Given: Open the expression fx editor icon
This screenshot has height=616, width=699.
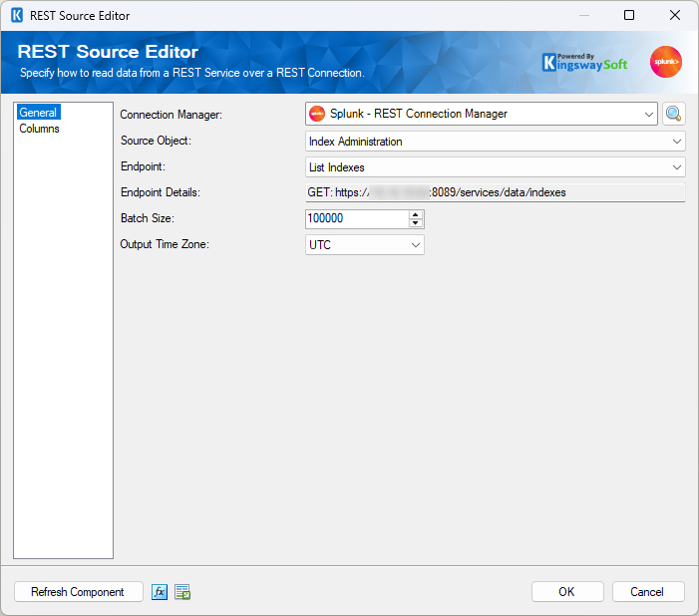Looking at the screenshot, I should (x=160, y=592).
